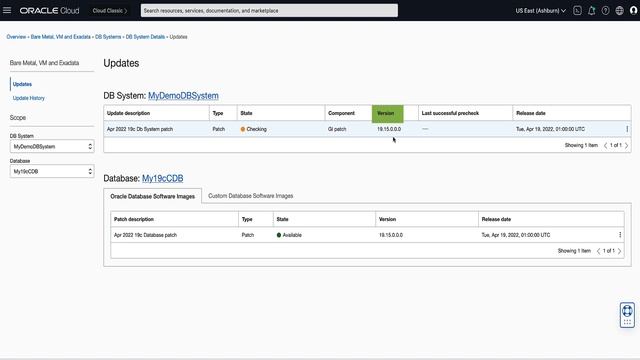Click the Oracle Cloud logo

tap(49, 11)
